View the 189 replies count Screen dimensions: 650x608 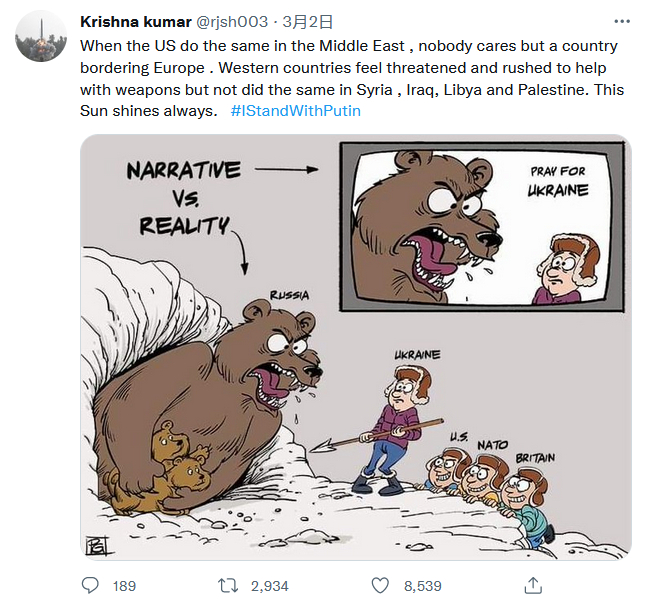tap(124, 585)
